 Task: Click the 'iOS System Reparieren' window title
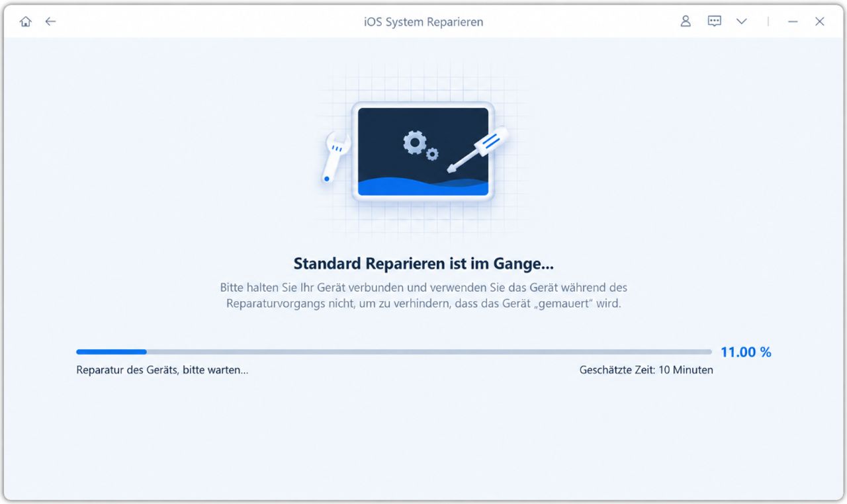pos(423,22)
